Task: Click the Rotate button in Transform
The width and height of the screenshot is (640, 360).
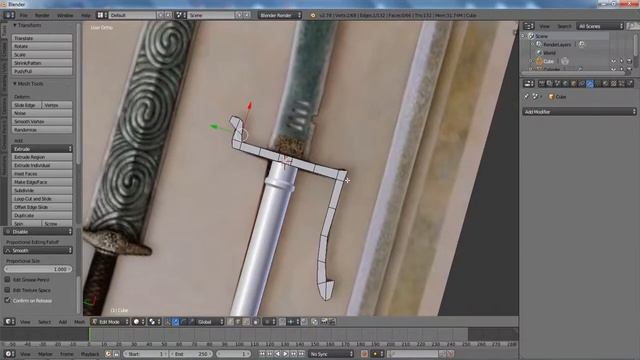Action: [42, 47]
